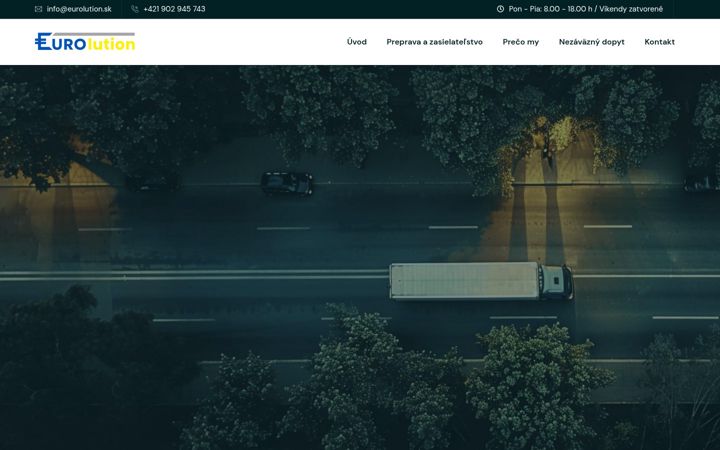
Task: Open the EUROlution logo homepage
Action: (x=85, y=42)
